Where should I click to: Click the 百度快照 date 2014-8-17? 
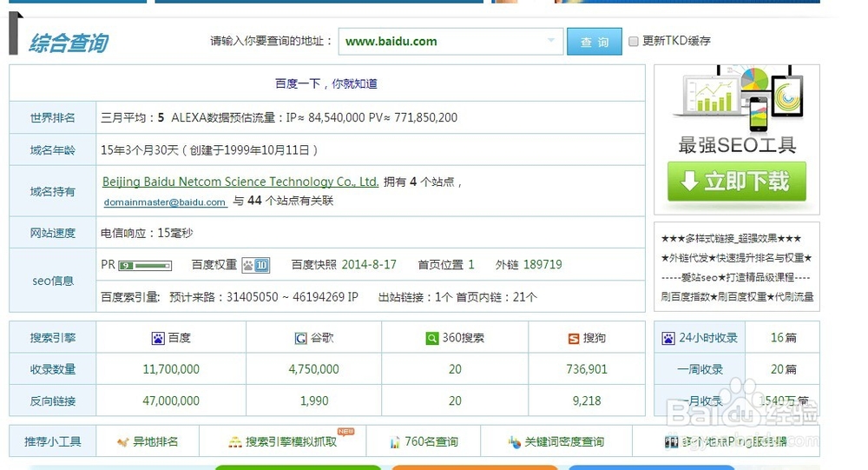coord(369,265)
